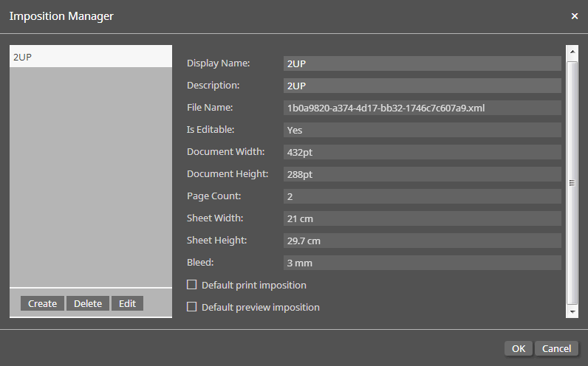Click the Document Height field

click(422, 174)
